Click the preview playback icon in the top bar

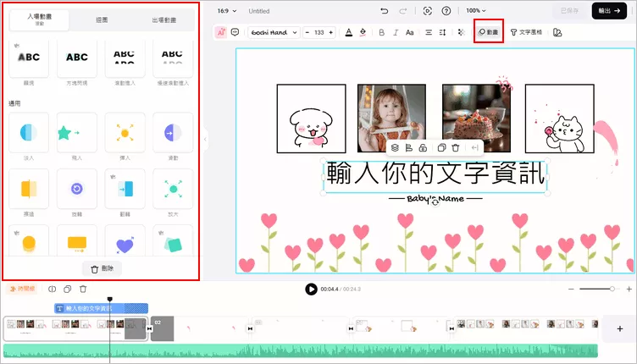pyautogui.click(x=428, y=11)
